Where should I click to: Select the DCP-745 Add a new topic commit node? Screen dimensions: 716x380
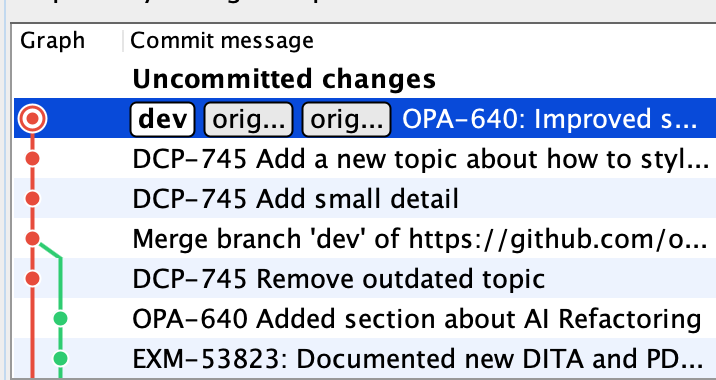point(32,159)
